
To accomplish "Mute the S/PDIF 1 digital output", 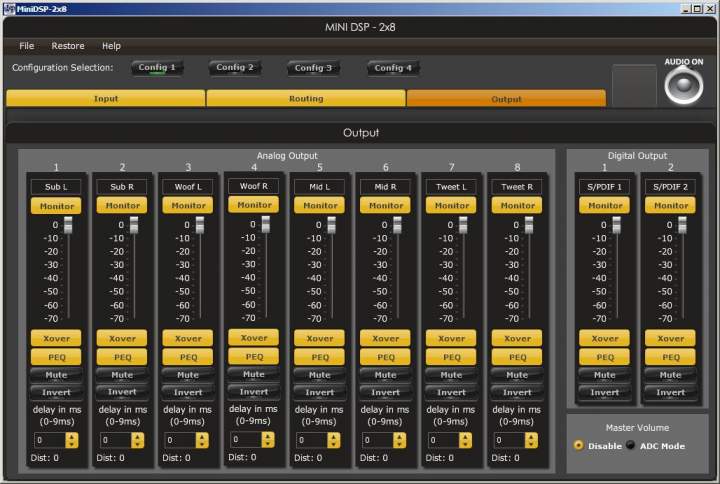I will 605,375.
